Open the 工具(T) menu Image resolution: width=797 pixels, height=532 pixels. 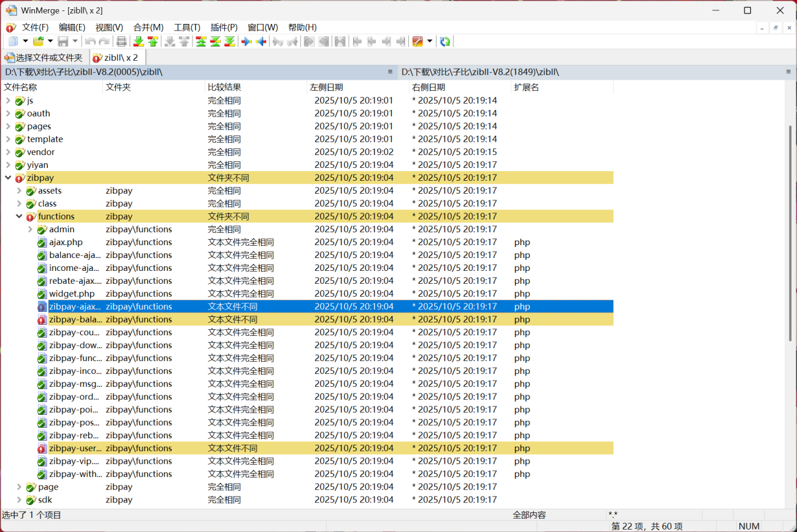click(187, 28)
